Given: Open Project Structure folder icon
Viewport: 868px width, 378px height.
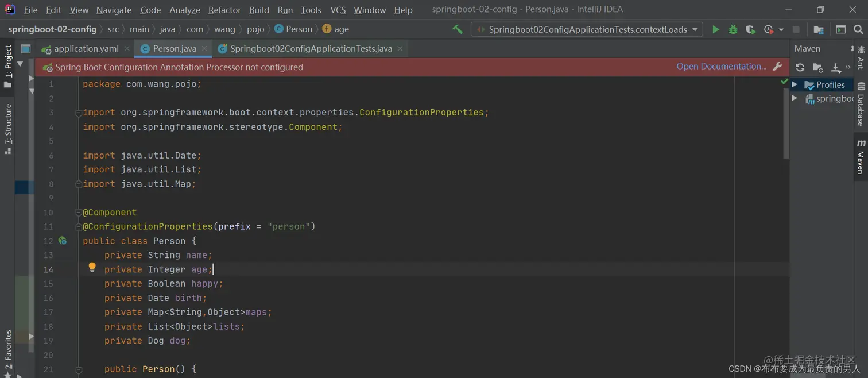Looking at the screenshot, I should [x=819, y=29].
